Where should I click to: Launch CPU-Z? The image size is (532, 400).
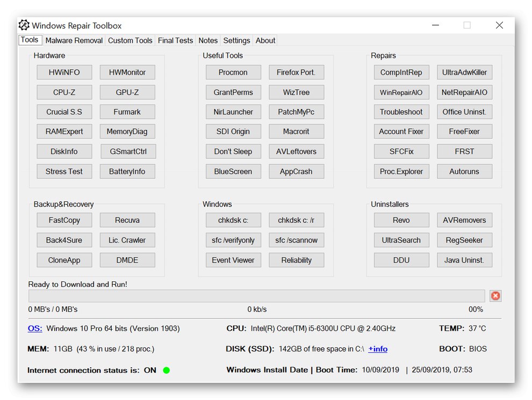[64, 92]
